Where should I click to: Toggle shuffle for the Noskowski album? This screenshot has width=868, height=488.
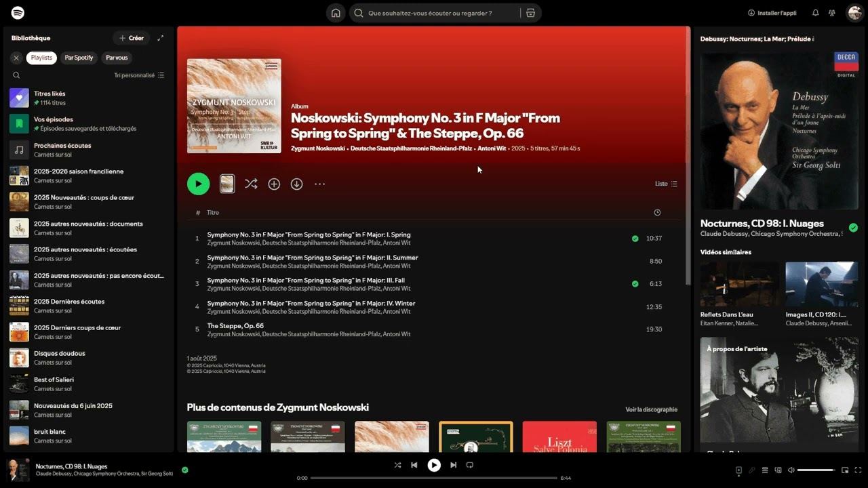tap(251, 184)
